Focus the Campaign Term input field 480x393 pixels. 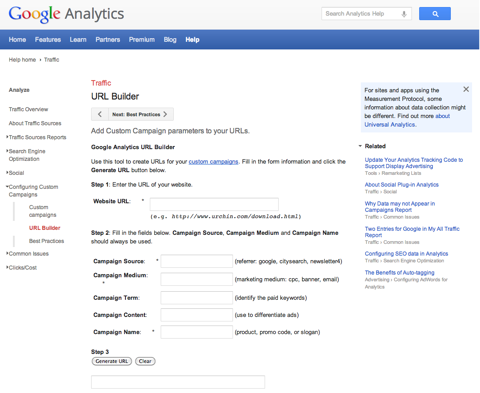196,298
